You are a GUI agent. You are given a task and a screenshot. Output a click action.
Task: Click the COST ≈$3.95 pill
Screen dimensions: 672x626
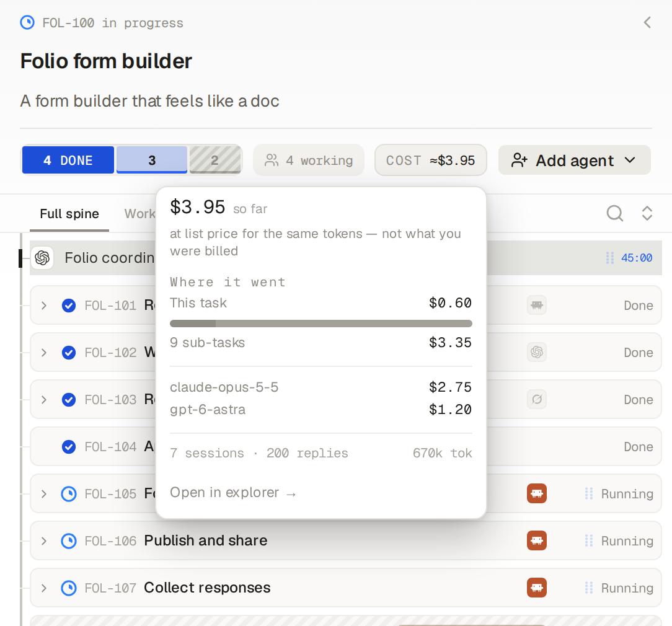point(431,161)
